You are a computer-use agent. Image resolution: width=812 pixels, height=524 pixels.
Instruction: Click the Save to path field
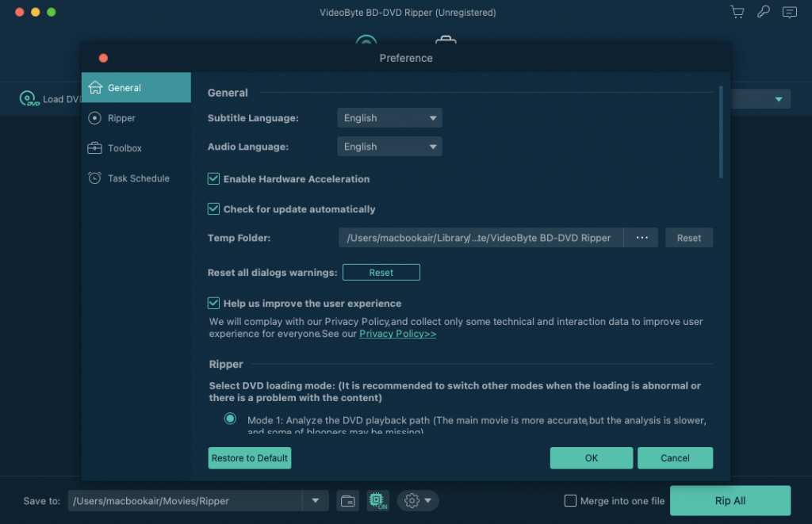click(x=186, y=501)
